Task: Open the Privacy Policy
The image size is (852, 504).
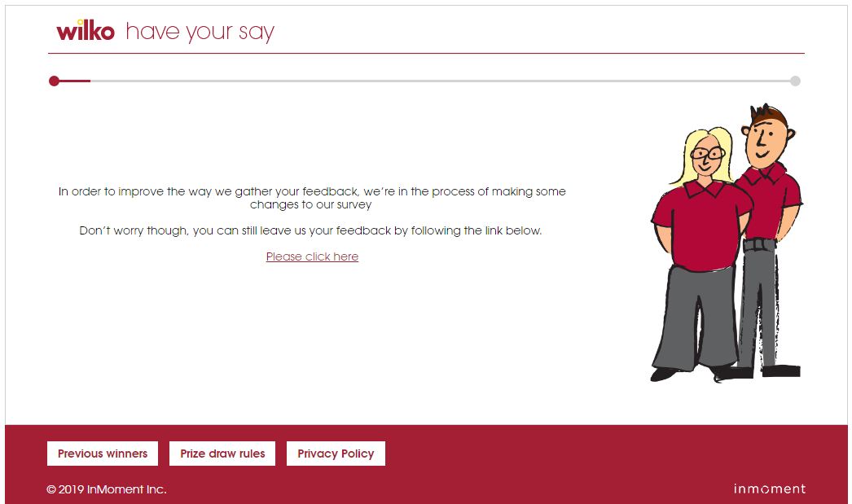Action: pos(336,454)
